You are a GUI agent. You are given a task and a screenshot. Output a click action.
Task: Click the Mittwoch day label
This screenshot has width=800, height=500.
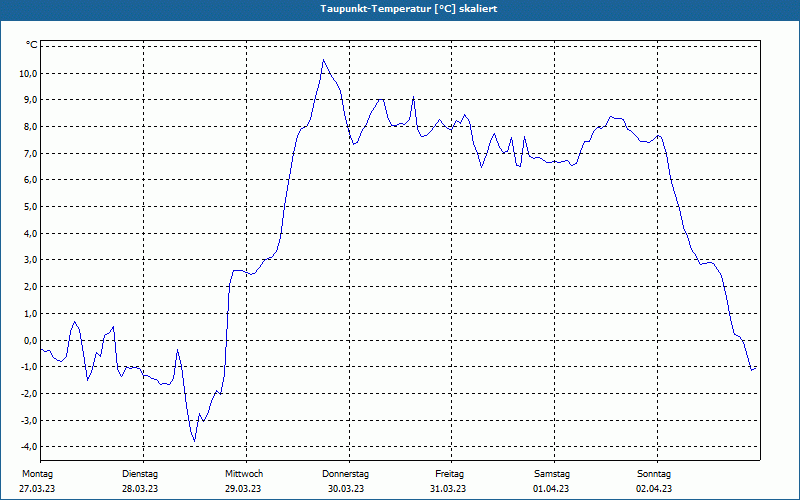point(244,474)
